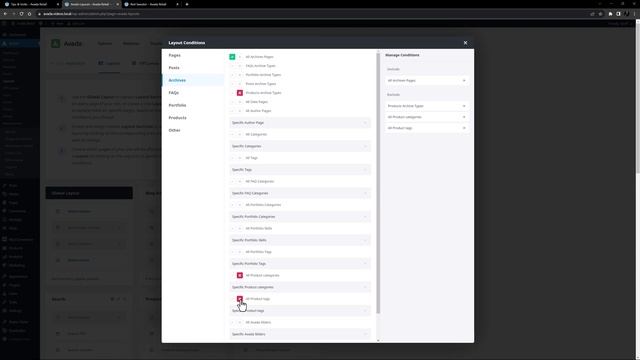640x360 pixels.
Task: Expand Specific Avada Sliders section
Action: pyautogui.click(x=300, y=334)
